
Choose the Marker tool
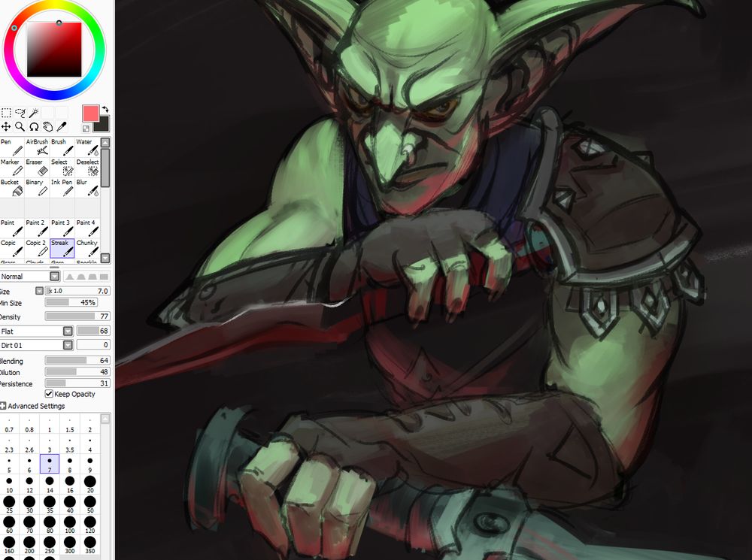12,168
